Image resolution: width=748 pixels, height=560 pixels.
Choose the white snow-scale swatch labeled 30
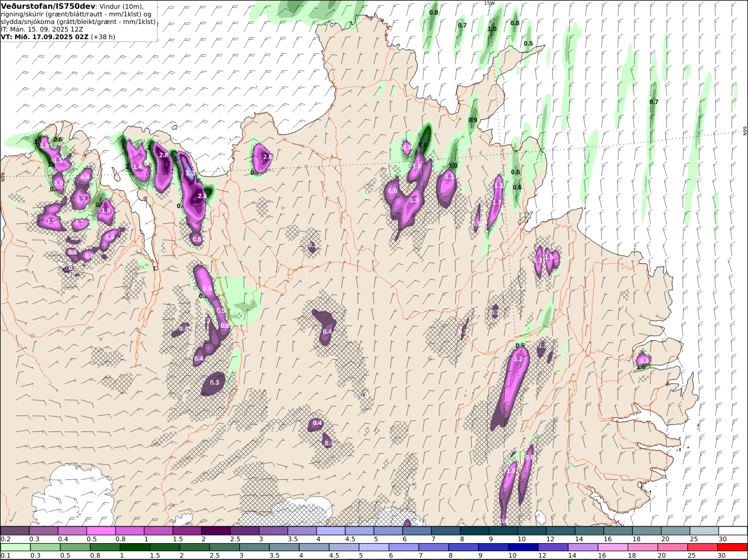pyautogui.click(x=733, y=531)
